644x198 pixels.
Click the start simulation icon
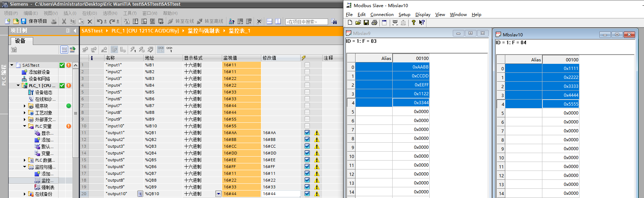coord(152,21)
